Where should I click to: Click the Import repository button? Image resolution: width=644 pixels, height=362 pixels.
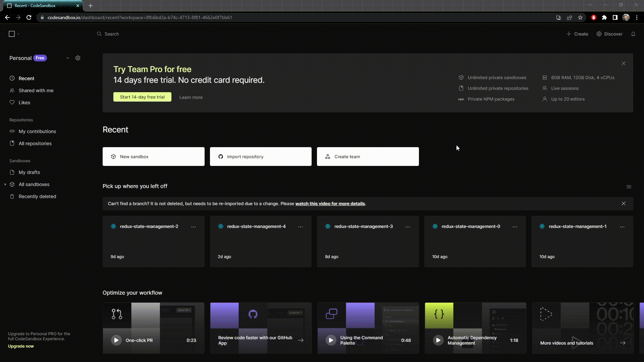[261, 157]
